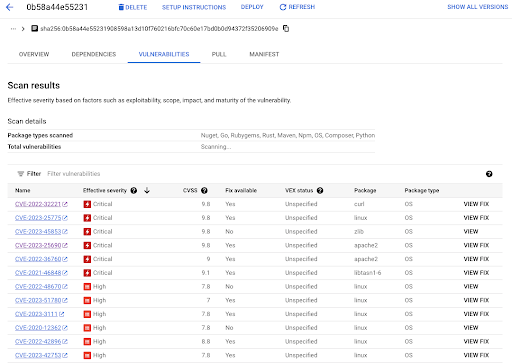Click VIEW FIX for CVE-2022-36760
This screenshot has width=512, height=363.
[x=476, y=259]
